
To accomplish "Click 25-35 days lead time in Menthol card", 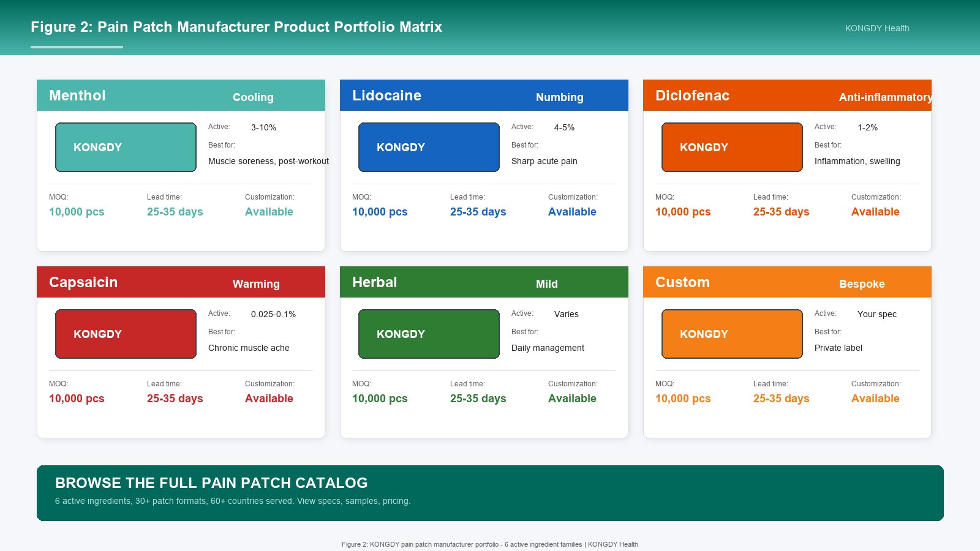I will 175,212.
